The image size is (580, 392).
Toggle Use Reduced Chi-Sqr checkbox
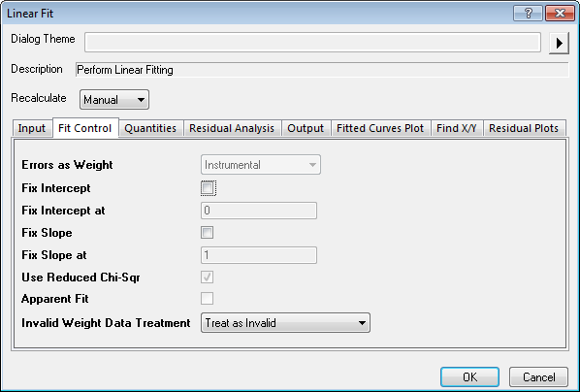pos(208,277)
